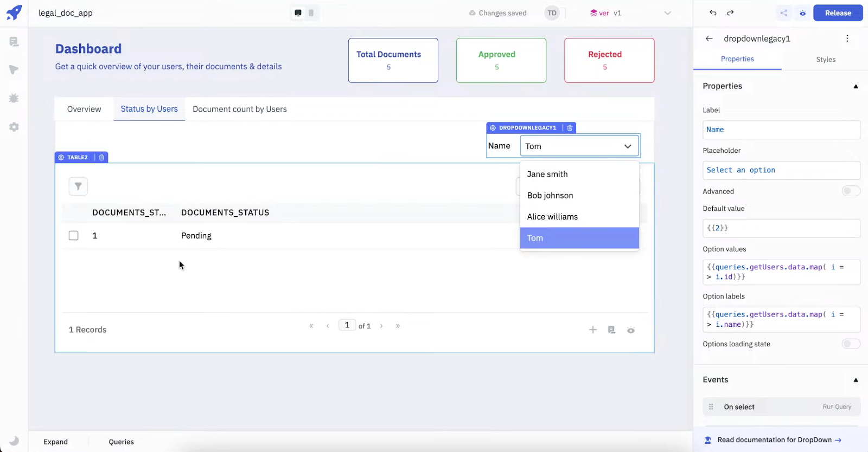Screen dimensions: 868x452
Task: Click the table page number input
Action: click(x=347, y=325)
